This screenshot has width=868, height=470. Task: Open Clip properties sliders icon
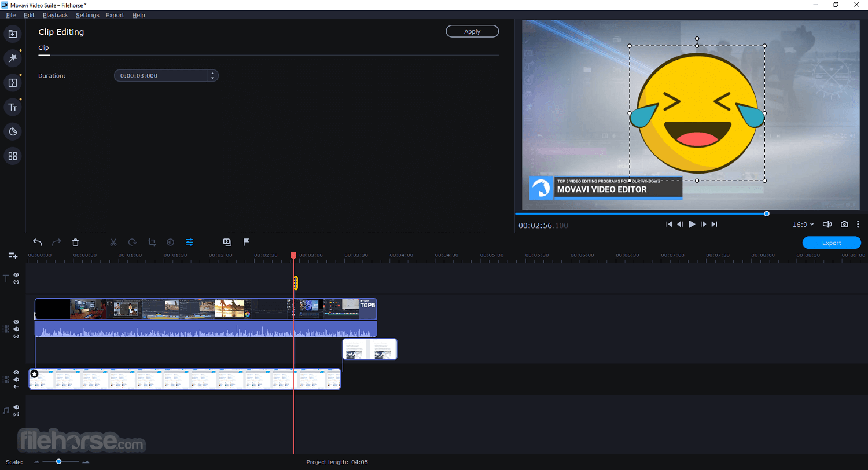pos(189,242)
